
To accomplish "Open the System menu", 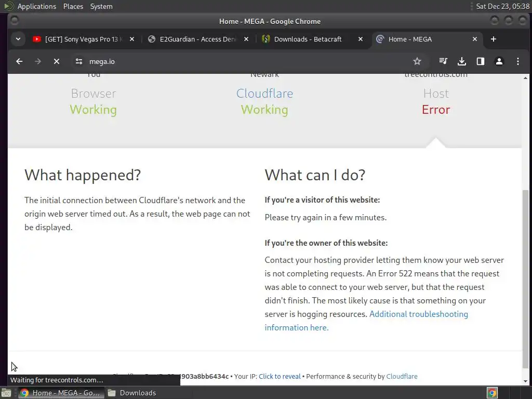I will pos(101,6).
